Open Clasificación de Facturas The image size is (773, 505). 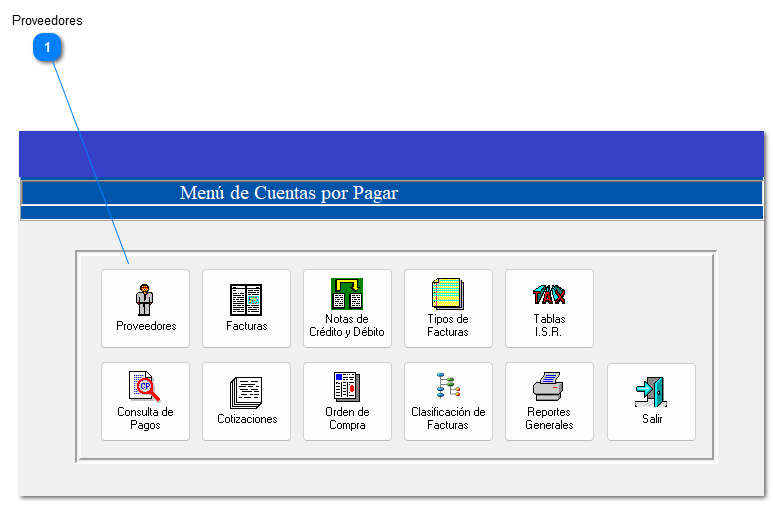click(449, 401)
